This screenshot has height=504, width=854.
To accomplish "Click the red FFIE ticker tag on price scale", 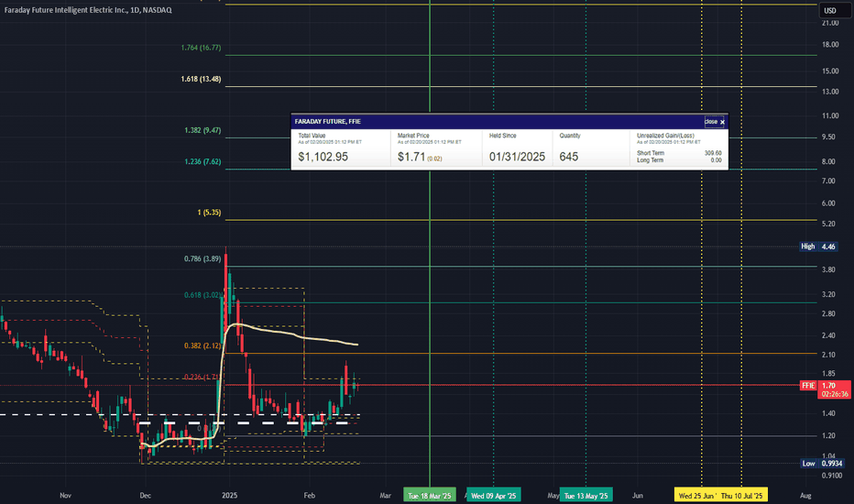I will pos(807,386).
